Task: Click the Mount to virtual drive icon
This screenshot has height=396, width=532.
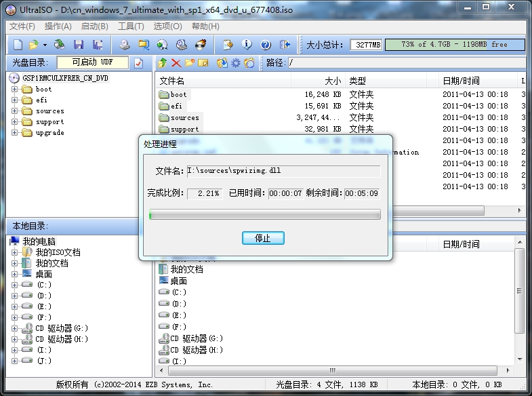Action: [182, 45]
